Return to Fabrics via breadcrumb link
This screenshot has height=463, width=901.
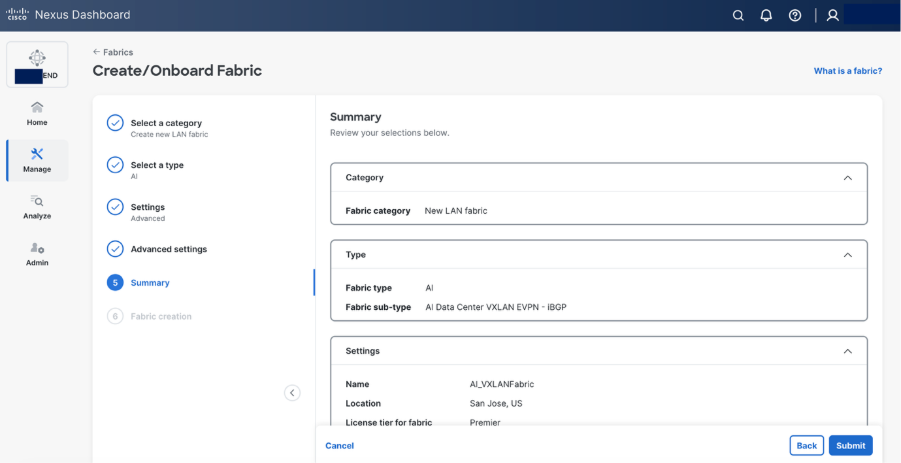[x=113, y=52]
